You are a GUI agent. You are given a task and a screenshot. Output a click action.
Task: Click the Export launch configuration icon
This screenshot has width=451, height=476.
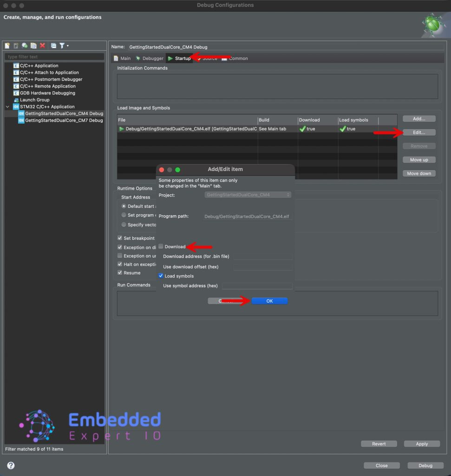25,46
